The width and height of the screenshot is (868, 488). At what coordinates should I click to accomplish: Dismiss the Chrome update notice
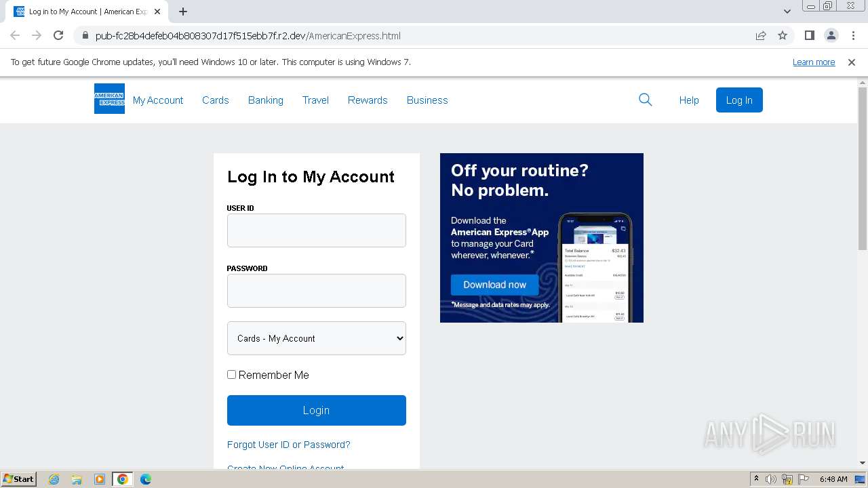852,62
